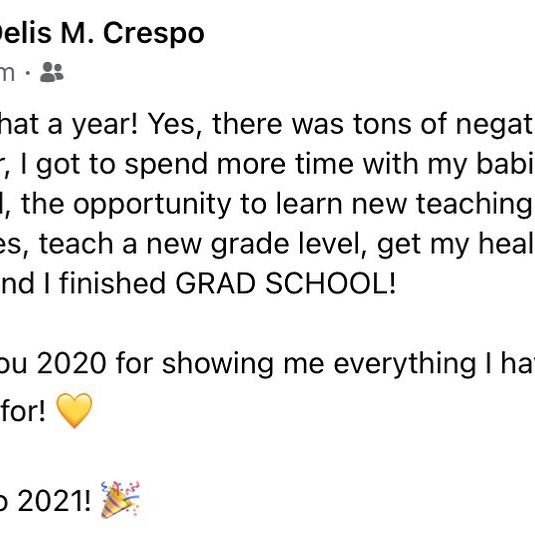Select the 'GRAD SCHOOL!' text
This screenshot has width=535, height=535.
click(285, 284)
